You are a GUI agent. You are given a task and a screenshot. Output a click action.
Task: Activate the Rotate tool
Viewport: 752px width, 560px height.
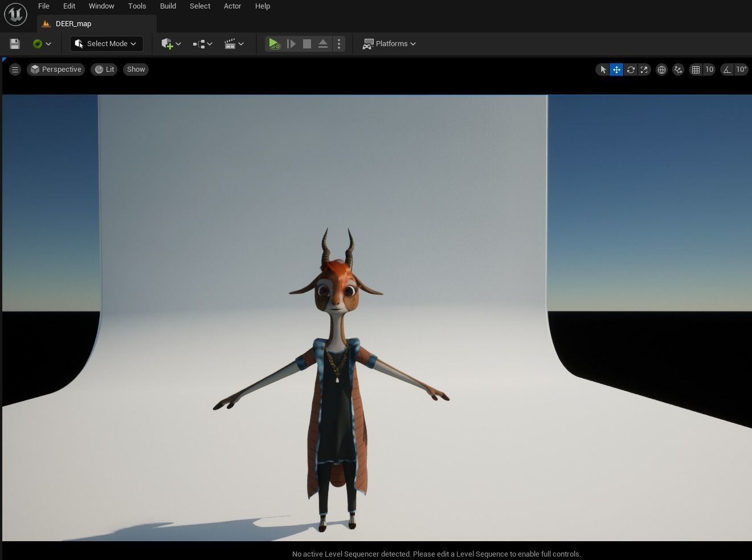coord(631,70)
